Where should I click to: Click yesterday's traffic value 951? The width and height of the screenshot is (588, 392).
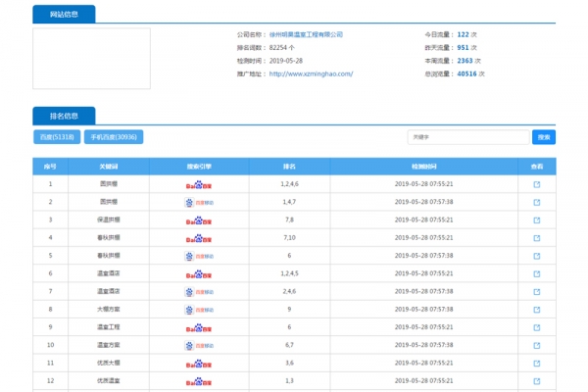(x=464, y=48)
